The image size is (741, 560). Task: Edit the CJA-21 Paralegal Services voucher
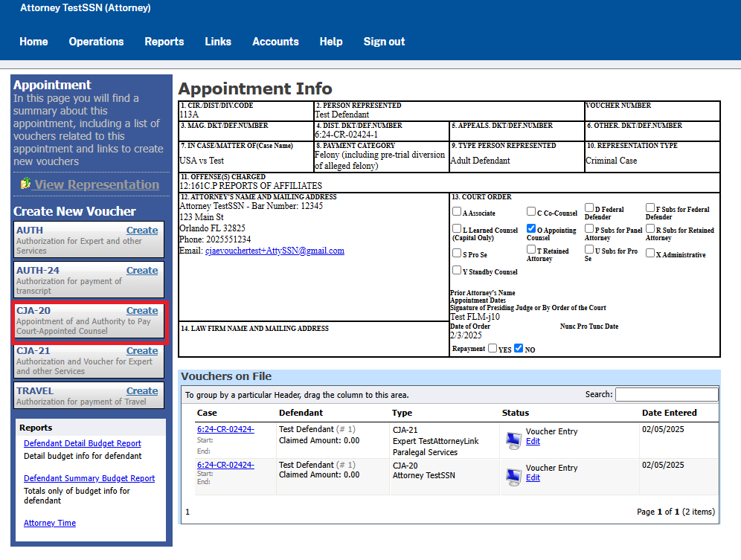[x=533, y=442]
